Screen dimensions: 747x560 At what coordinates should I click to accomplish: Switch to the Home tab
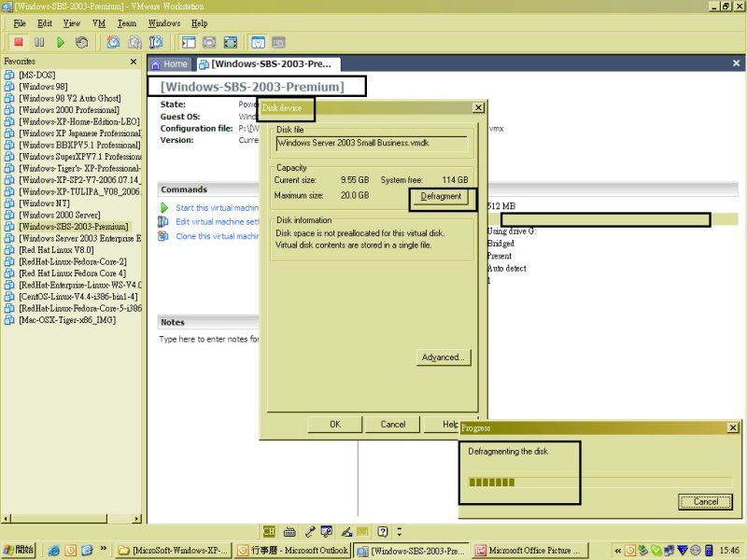[170, 63]
